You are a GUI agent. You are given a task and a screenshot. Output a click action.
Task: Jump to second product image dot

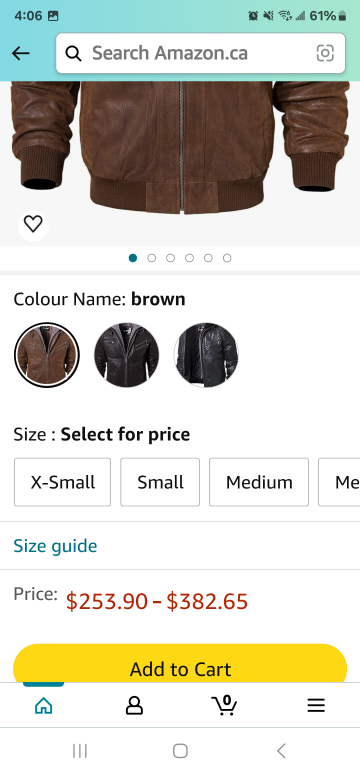click(152, 258)
